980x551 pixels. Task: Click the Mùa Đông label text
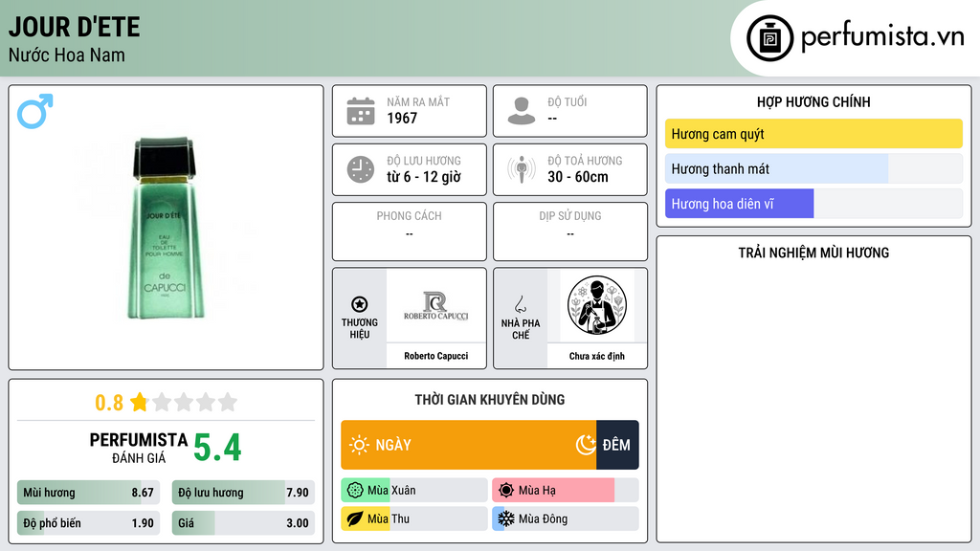(x=544, y=518)
